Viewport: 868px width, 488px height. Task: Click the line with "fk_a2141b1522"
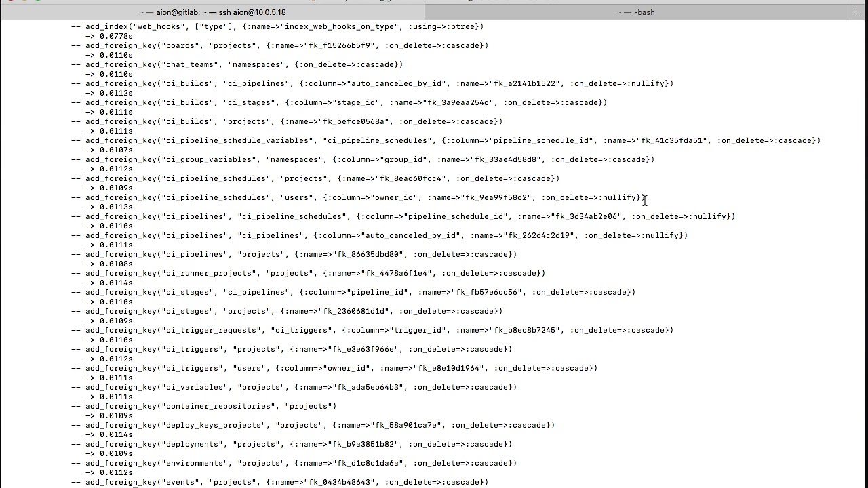tap(372, 83)
